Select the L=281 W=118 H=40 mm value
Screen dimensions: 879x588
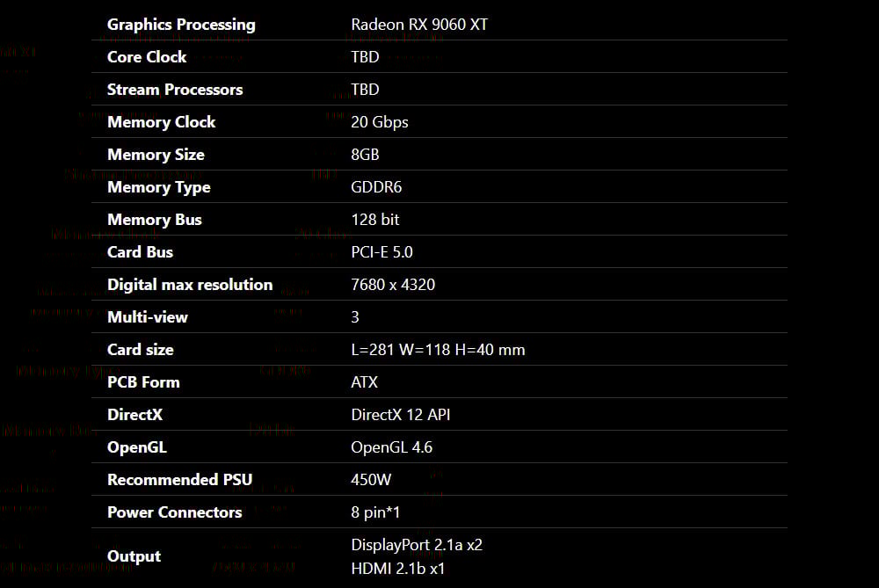[x=438, y=350]
